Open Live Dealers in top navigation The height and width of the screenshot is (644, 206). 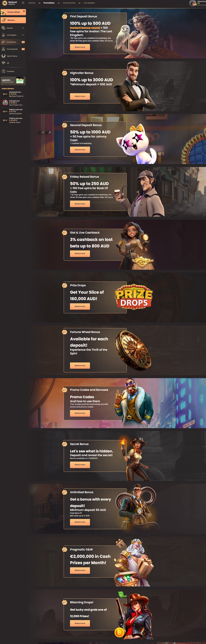[x=89, y=3]
